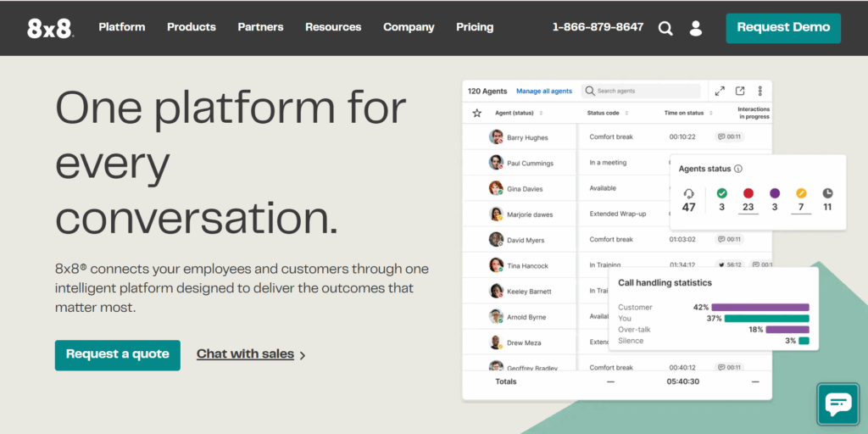The height and width of the screenshot is (434, 868).
Task: Open the Resources menu
Action: [x=333, y=27]
